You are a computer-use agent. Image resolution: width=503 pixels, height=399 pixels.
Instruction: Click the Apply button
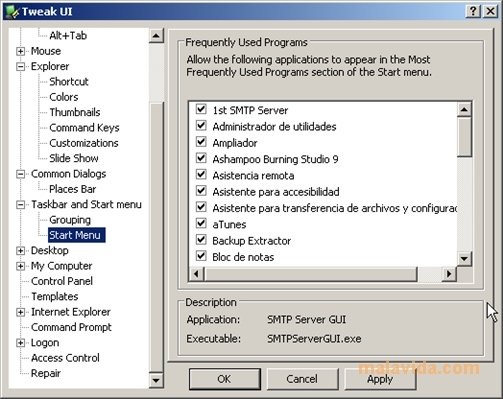(x=380, y=379)
